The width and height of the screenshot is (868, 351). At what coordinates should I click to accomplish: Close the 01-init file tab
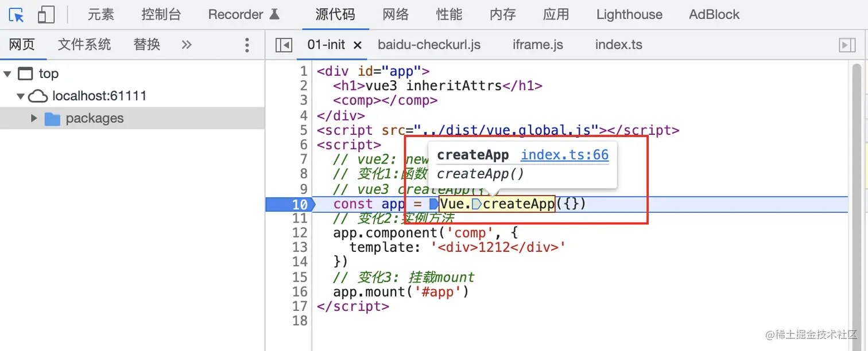pos(357,45)
